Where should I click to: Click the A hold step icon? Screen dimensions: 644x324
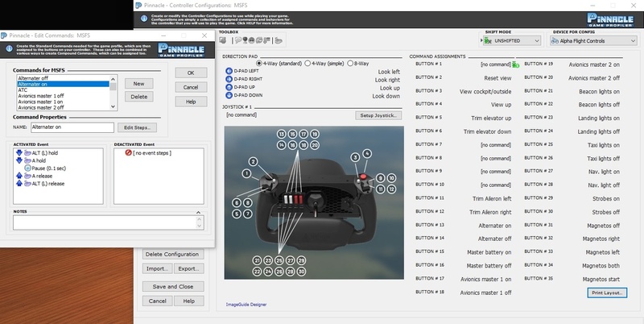(x=27, y=160)
